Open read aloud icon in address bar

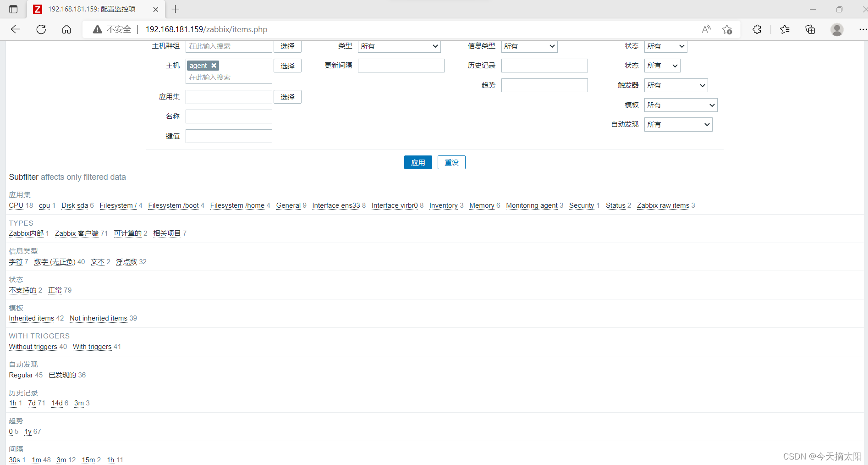pos(706,29)
